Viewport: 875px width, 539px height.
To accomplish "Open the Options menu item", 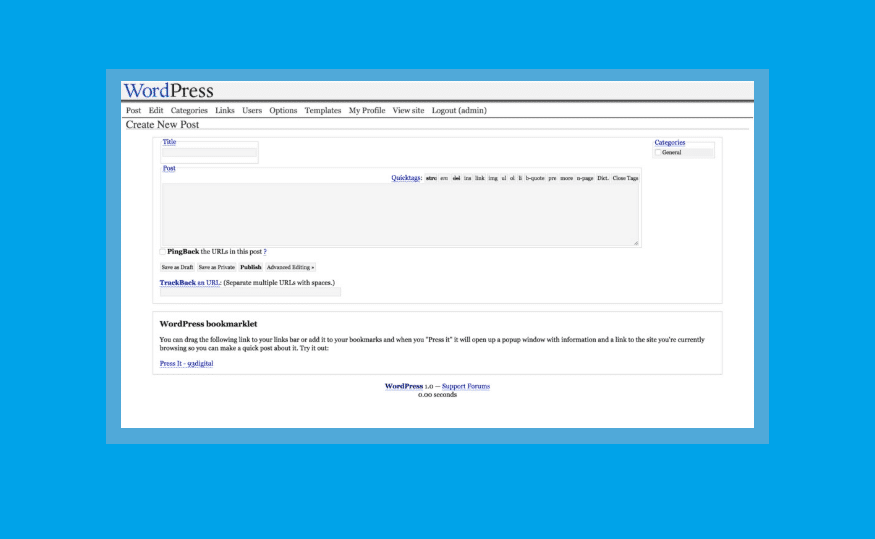I will click(x=283, y=110).
